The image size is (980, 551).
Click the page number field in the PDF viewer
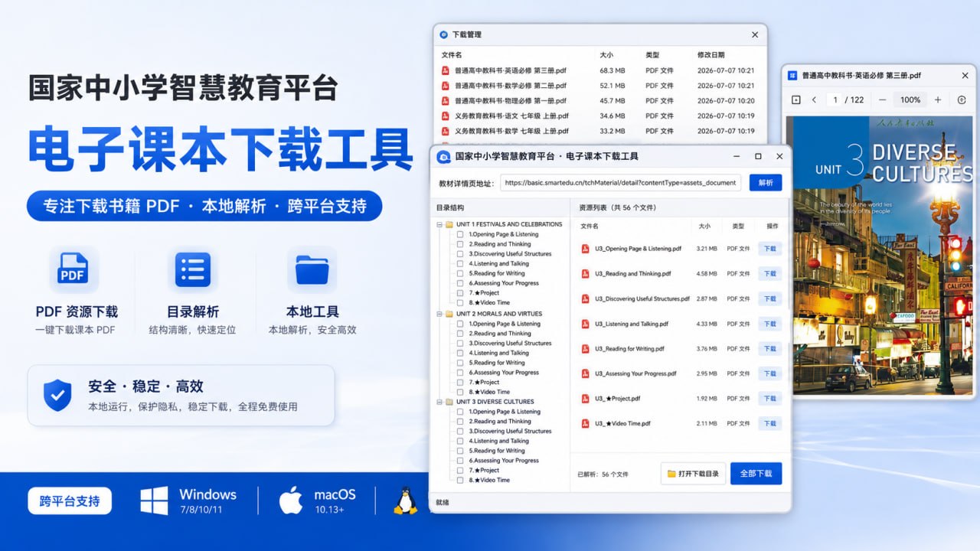click(x=835, y=100)
